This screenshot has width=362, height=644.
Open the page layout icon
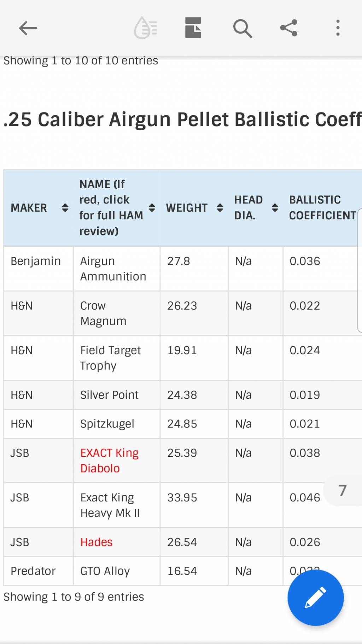point(193,28)
